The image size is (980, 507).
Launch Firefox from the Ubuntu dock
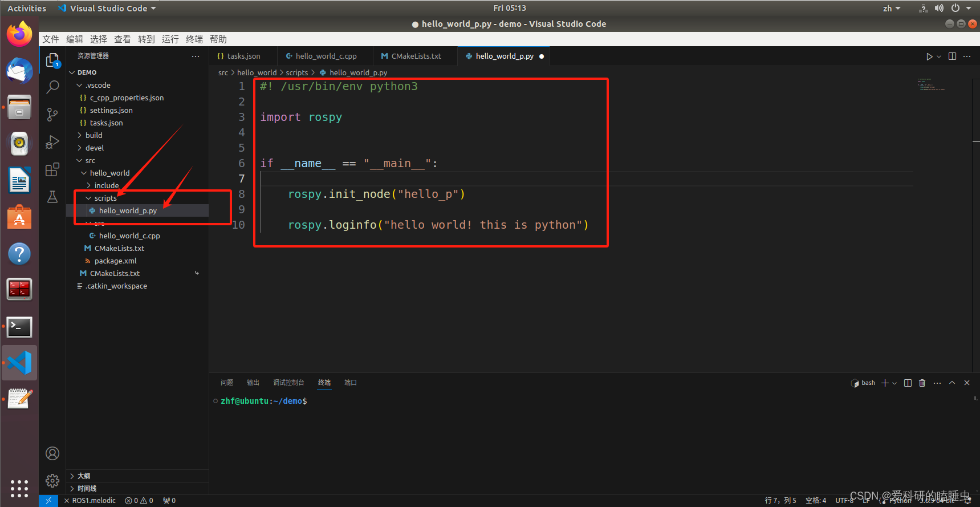(x=19, y=34)
